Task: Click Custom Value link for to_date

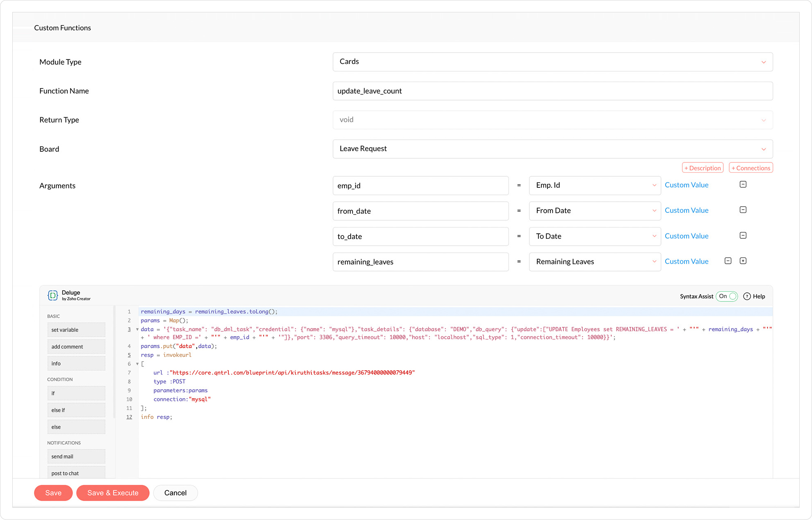Action: click(x=687, y=236)
